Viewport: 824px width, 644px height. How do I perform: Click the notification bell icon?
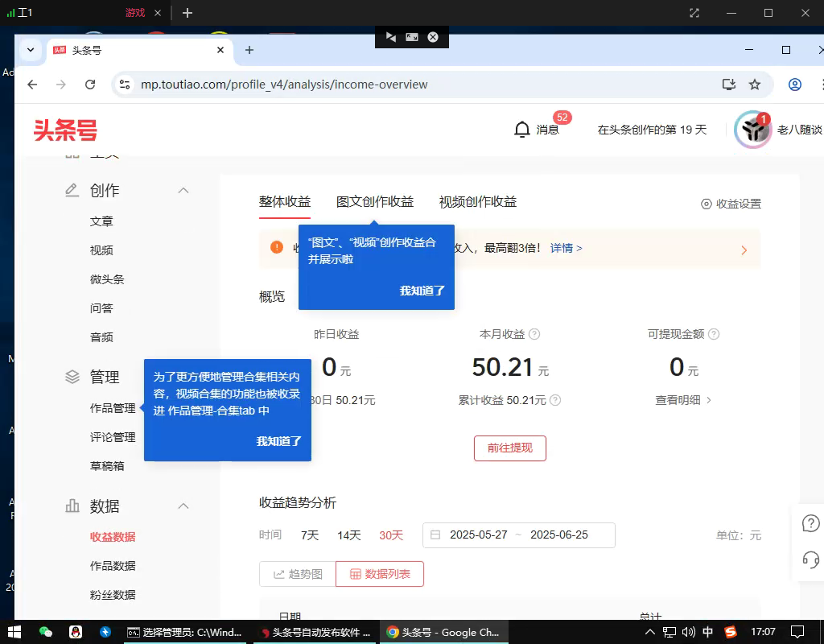point(522,130)
